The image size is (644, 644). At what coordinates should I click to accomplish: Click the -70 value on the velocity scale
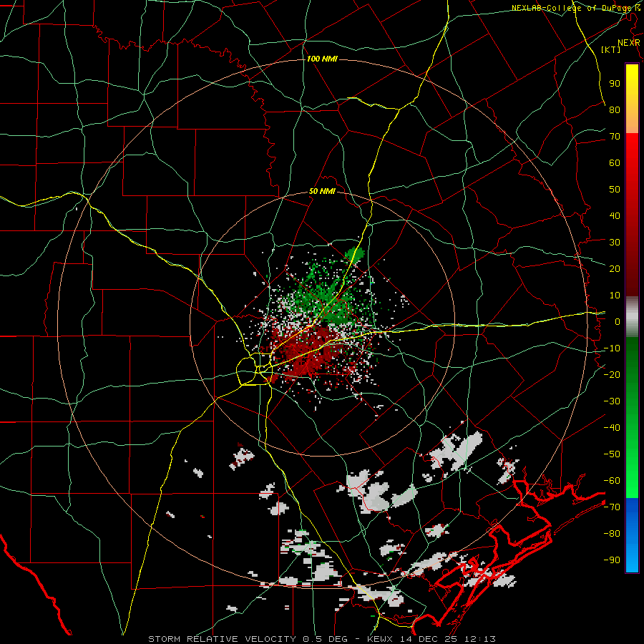pyautogui.click(x=612, y=507)
